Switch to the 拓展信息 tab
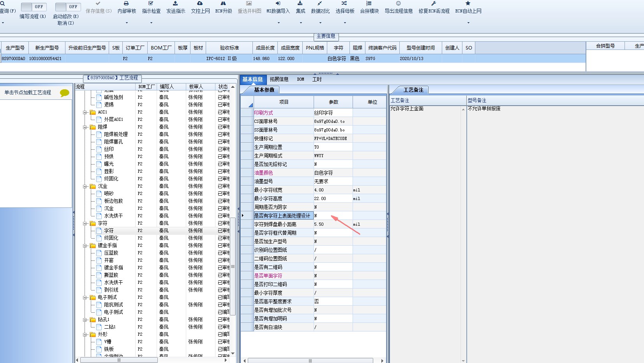 [x=279, y=80]
